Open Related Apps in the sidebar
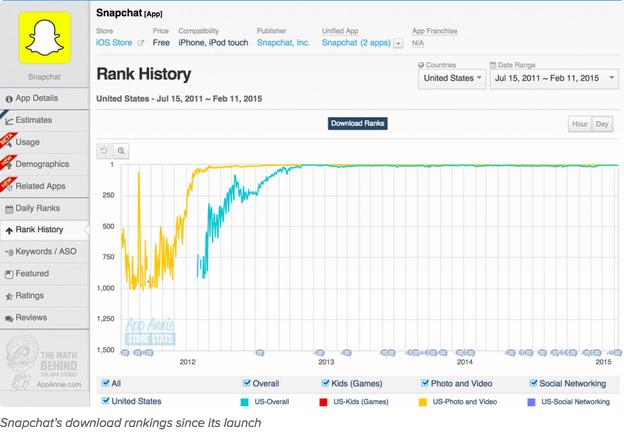 tap(45, 186)
